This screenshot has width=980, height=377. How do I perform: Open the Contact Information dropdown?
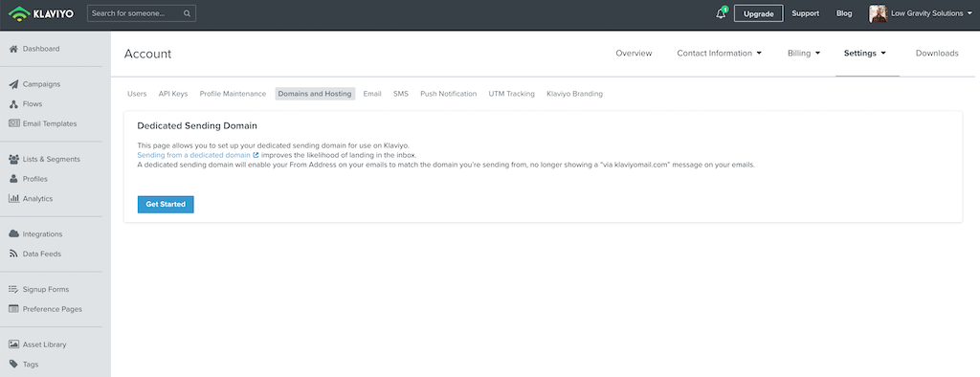point(720,54)
